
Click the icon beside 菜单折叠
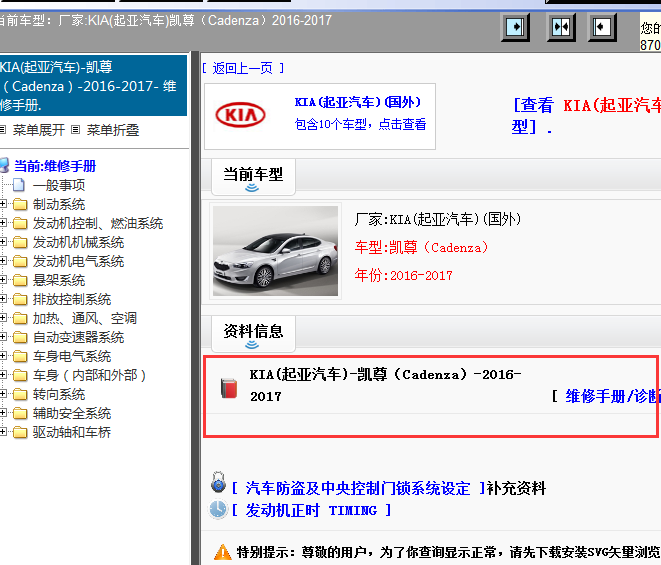coord(75,130)
